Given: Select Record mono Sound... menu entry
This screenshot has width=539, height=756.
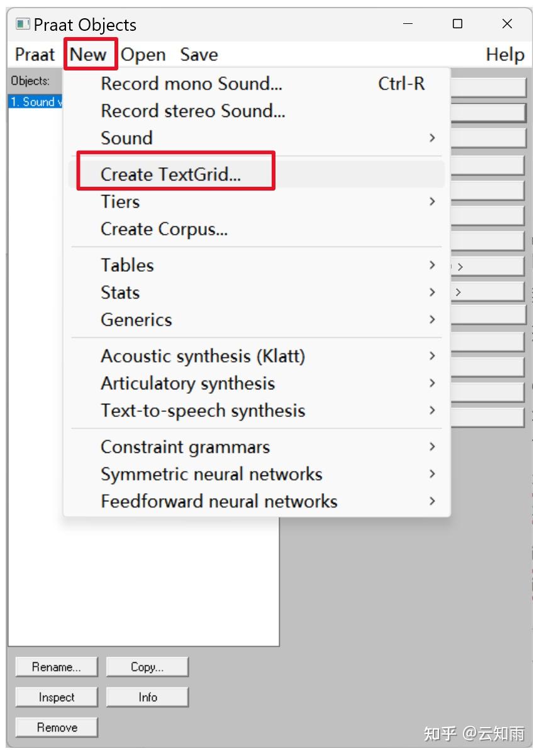Looking at the screenshot, I should 191,84.
